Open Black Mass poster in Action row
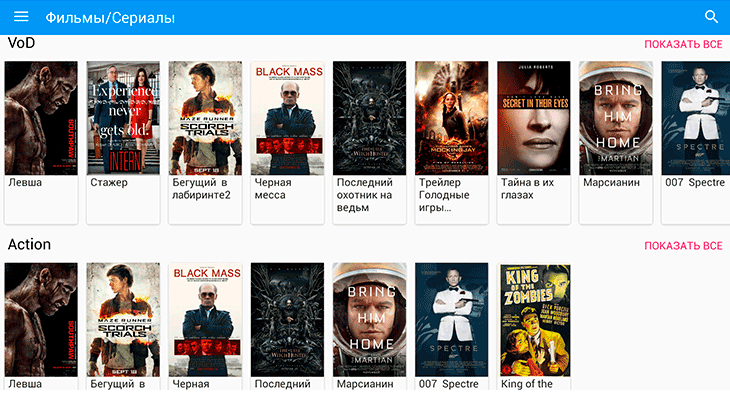This screenshot has height=400, width=730. [205, 319]
